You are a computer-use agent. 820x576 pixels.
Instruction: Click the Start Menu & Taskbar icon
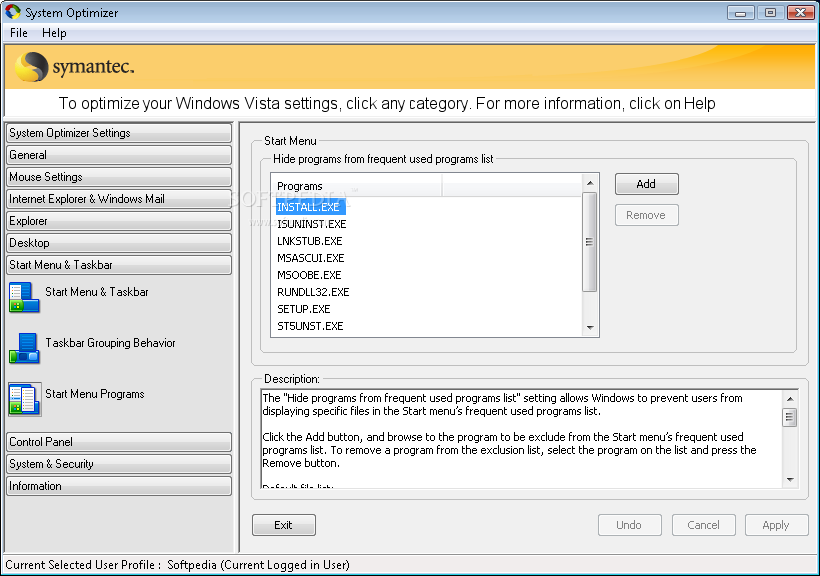coord(24,297)
